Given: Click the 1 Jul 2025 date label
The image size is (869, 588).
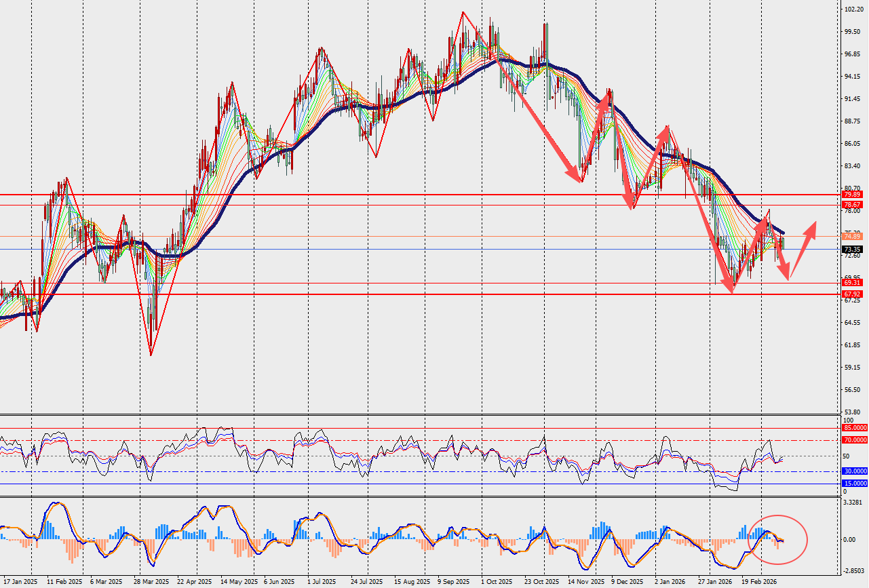Looking at the screenshot, I should 321,582.
